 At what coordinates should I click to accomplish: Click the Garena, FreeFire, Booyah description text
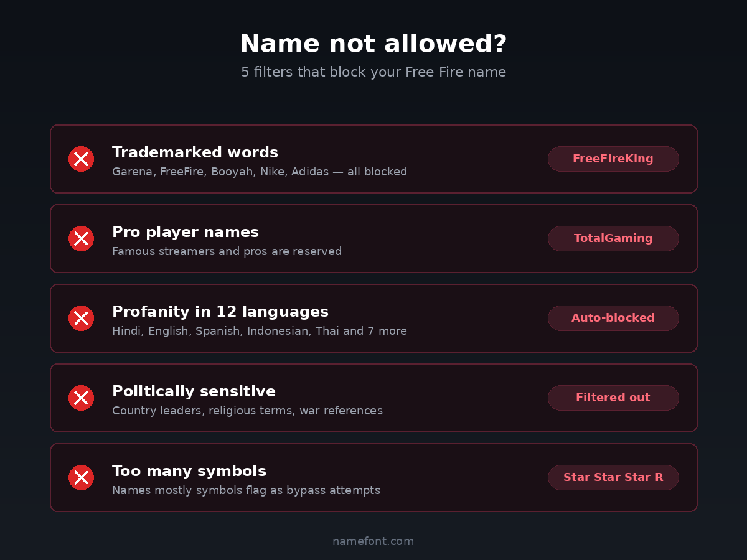pyautogui.click(x=260, y=172)
